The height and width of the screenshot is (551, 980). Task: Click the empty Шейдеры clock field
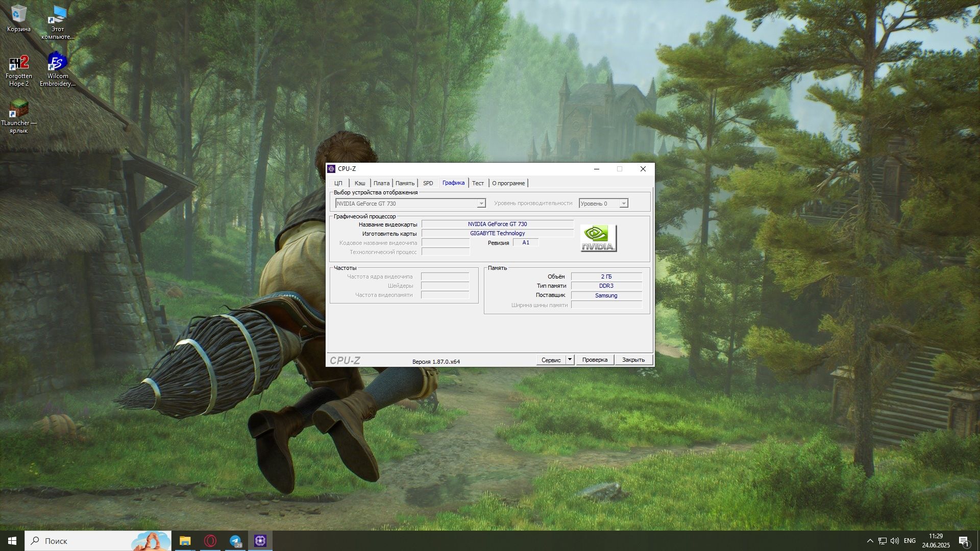[445, 286]
